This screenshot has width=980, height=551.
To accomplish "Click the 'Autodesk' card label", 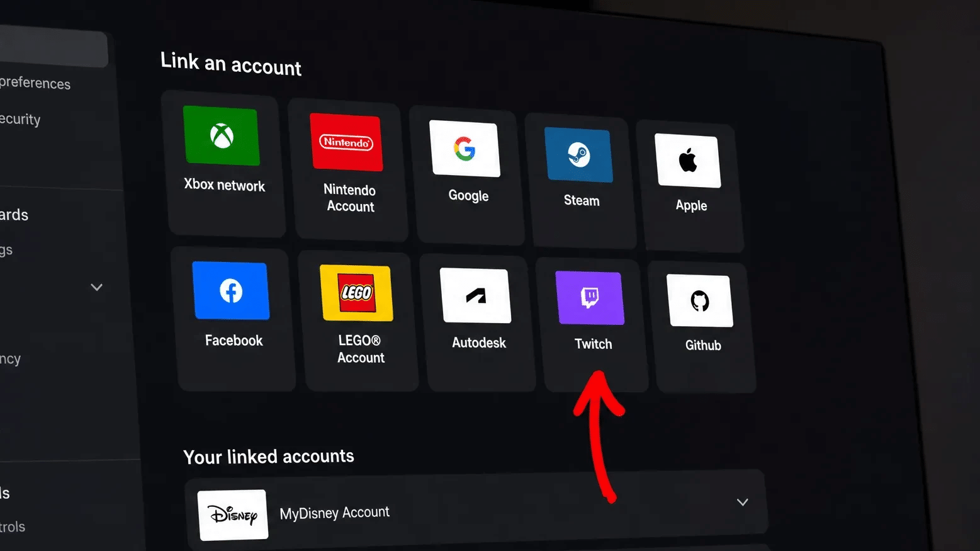I will (479, 343).
